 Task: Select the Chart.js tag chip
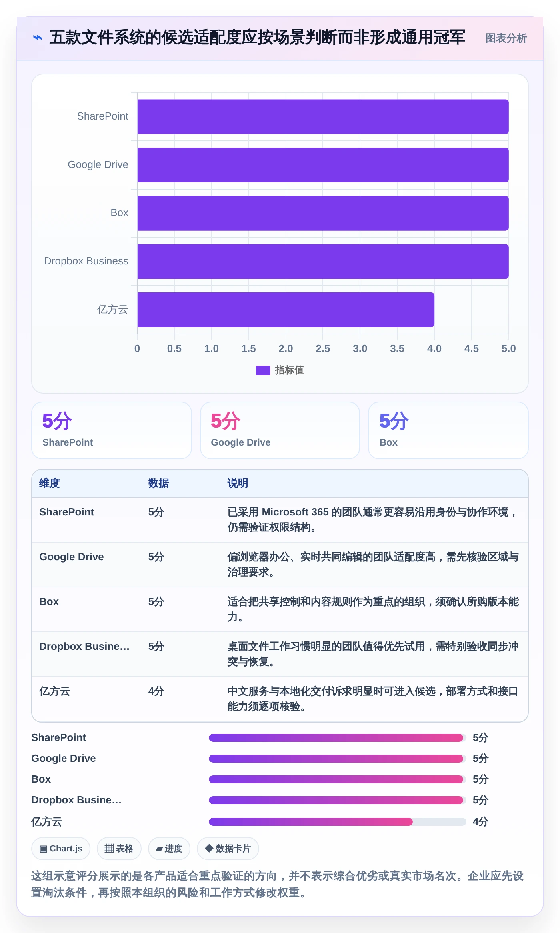[x=61, y=849]
